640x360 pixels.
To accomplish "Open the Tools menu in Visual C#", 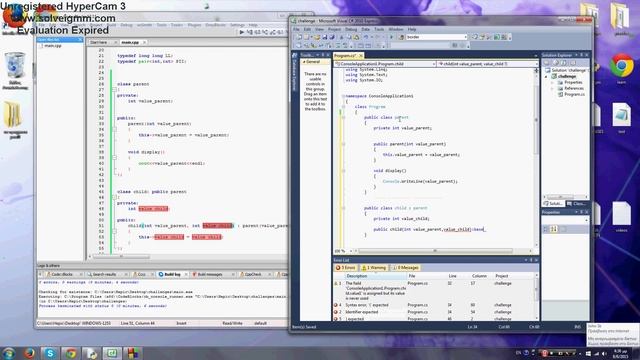I will click(379, 29).
